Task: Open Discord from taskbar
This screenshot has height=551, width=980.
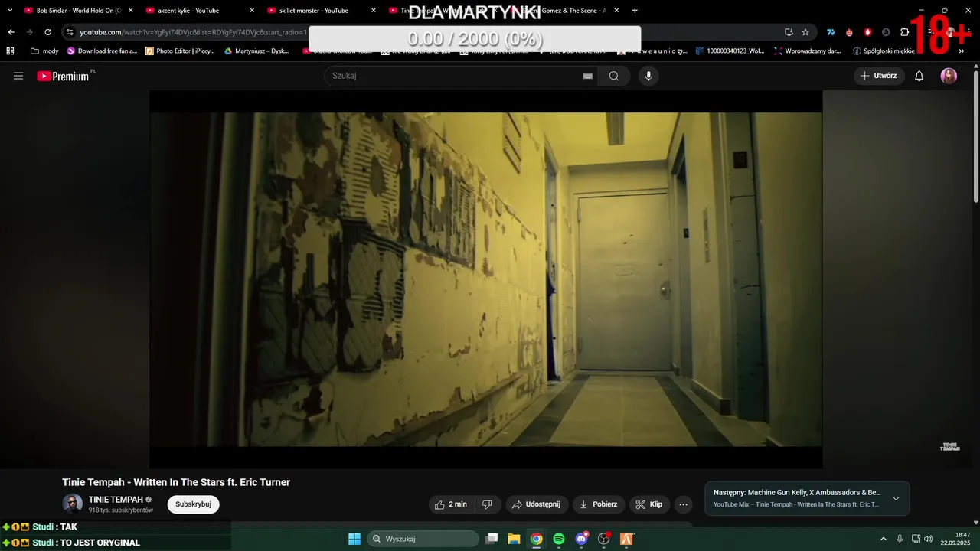Action: (x=581, y=539)
